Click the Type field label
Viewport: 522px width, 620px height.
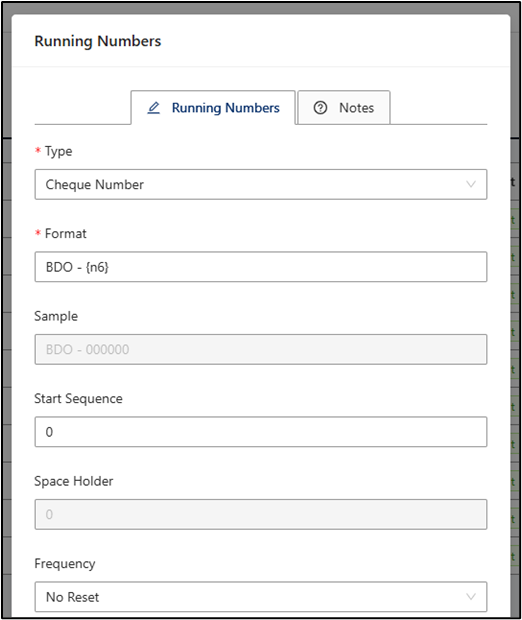pyautogui.click(x=59, y=151)
